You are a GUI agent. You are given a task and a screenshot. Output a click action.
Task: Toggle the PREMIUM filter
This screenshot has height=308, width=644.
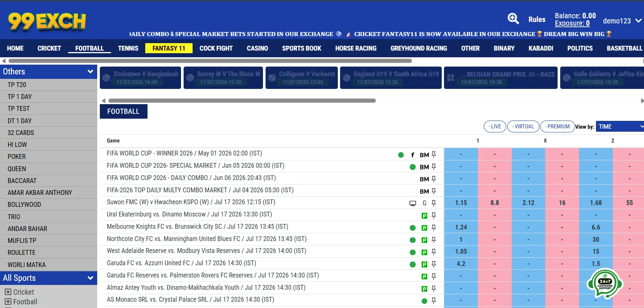coord(557,126)
